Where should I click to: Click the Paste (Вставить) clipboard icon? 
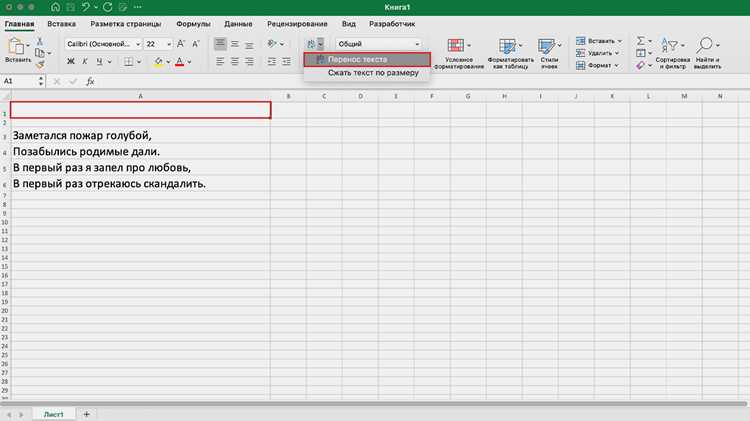(16, 46)
